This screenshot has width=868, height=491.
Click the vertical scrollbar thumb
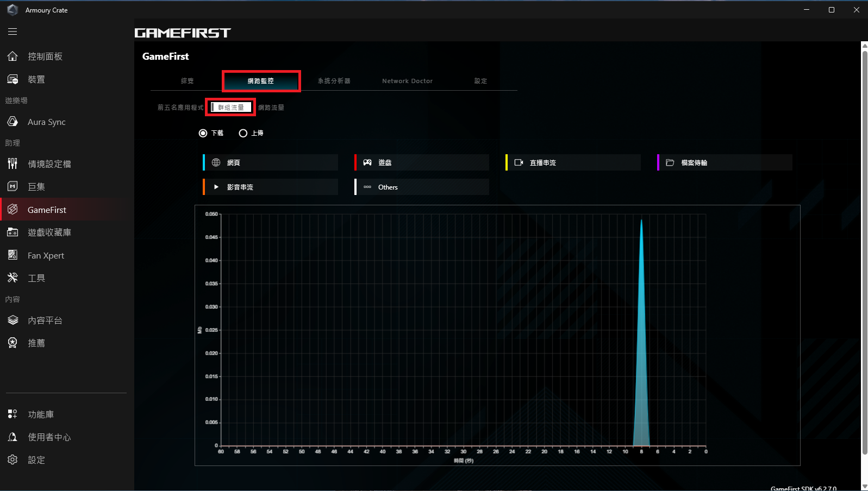pos(865,252)
